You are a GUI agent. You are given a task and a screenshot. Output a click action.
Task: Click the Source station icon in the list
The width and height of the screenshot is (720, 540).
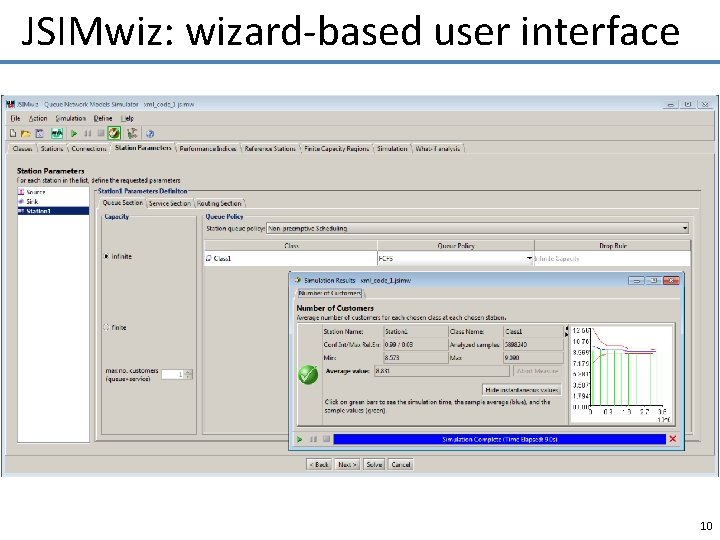[x=21, y=192]
